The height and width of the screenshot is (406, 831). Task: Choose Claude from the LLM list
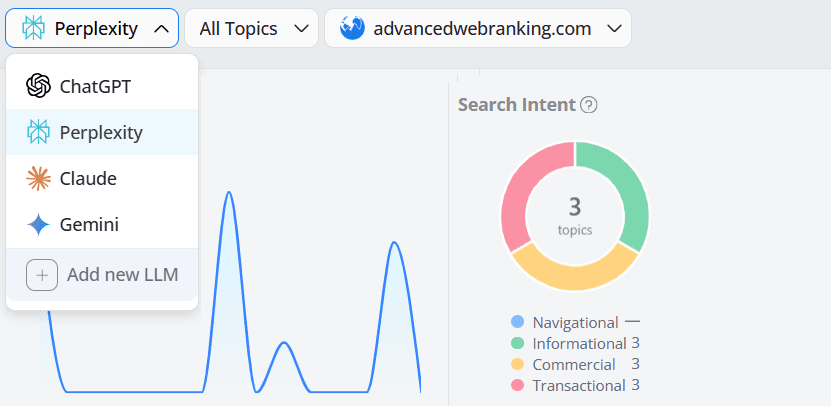102,179
